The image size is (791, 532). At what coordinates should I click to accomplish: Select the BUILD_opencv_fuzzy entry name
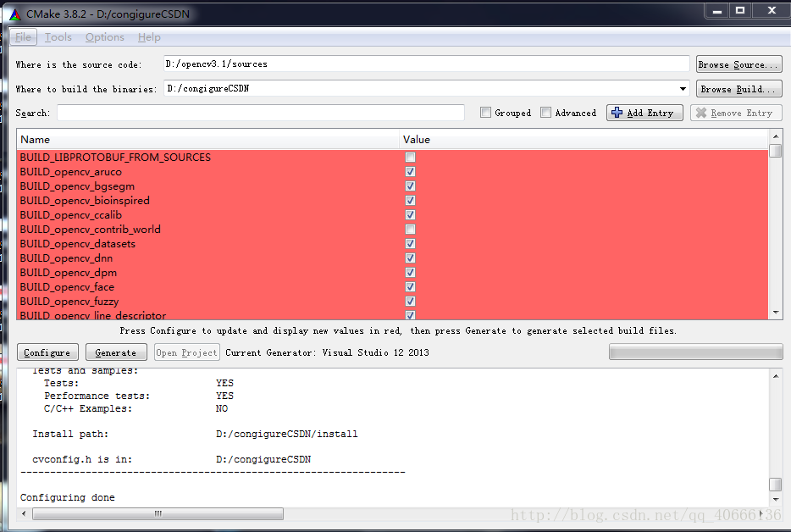69,302
